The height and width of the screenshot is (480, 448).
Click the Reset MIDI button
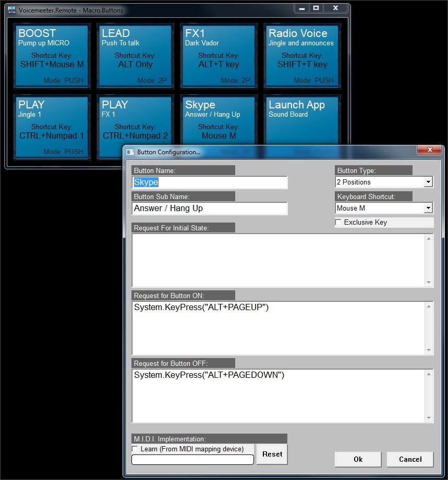click(x=272, y=454)
